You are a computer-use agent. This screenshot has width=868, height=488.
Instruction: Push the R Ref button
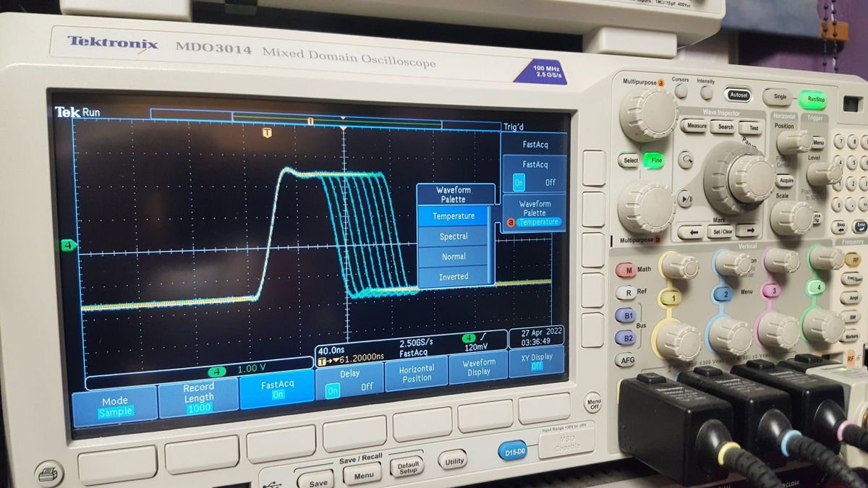[626, 293]
